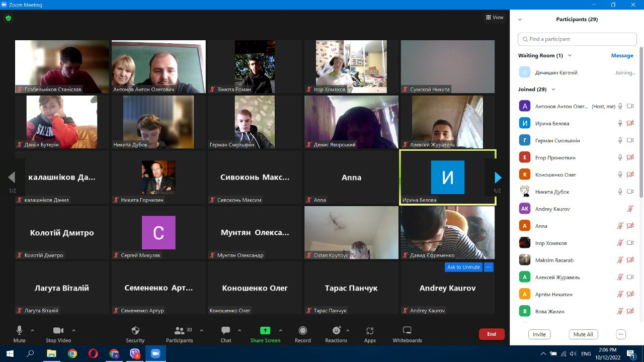Toggle the camera icon for Ігор Хомяков in the list
This screenshot has height=362, width=644.
630,243
